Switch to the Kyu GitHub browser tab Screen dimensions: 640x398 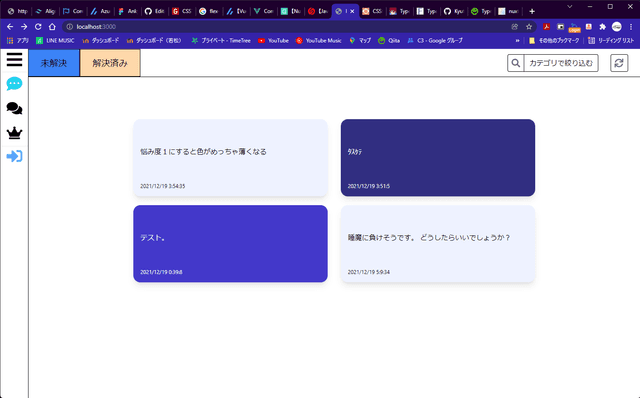(x=454, y=11)
